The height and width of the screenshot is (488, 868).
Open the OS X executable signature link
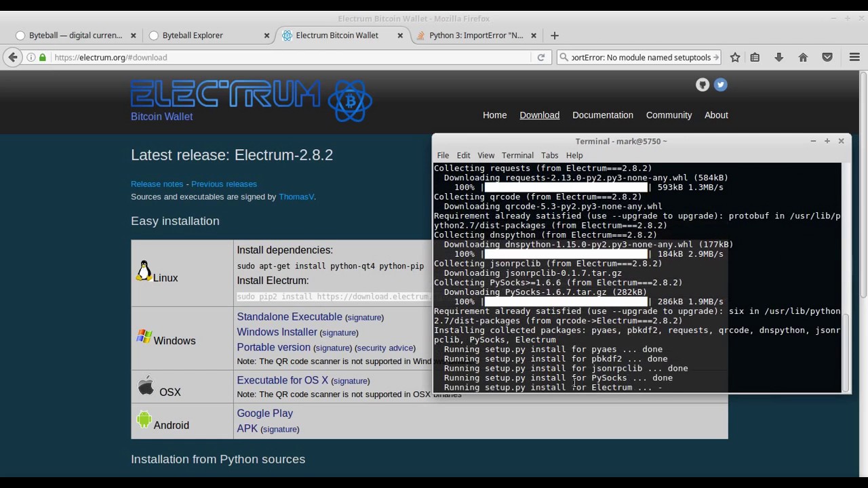pos(351,381)
